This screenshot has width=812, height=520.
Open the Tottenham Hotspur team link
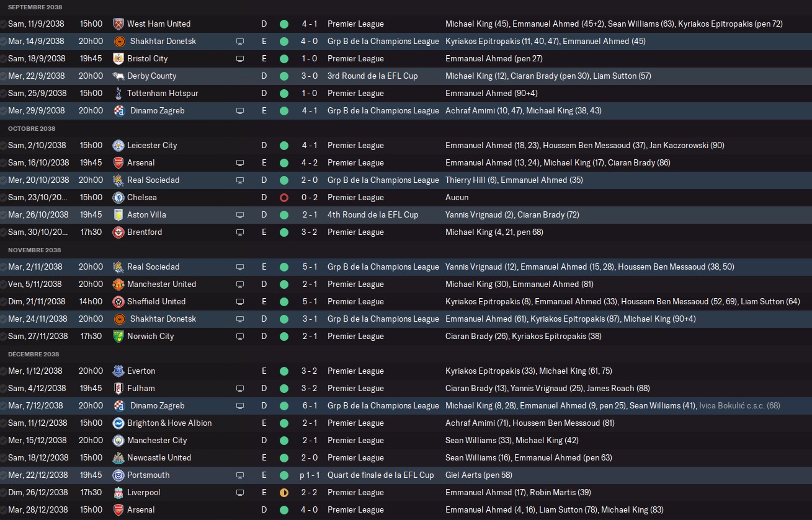tap(163, 93)
